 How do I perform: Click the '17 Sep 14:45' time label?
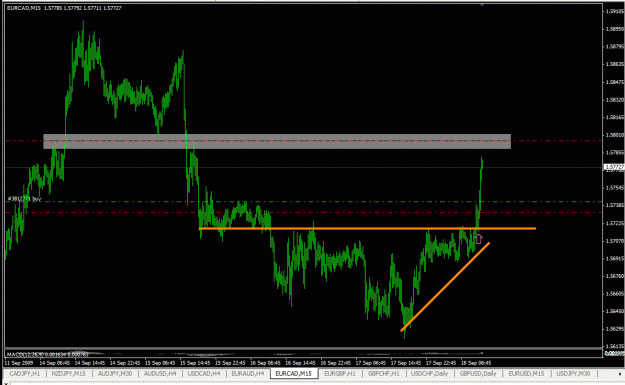(406, 363)
